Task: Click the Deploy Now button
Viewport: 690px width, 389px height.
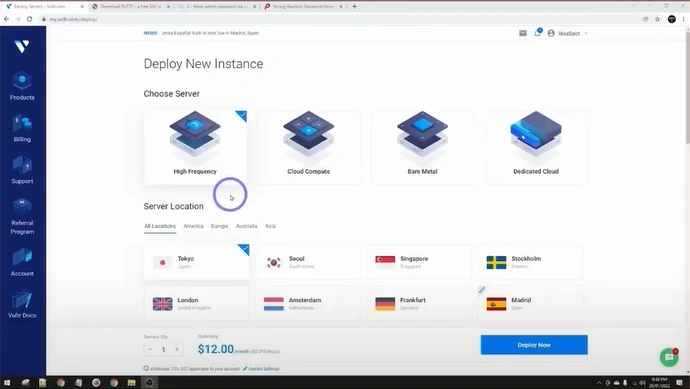Action: (x=534, y=345)
